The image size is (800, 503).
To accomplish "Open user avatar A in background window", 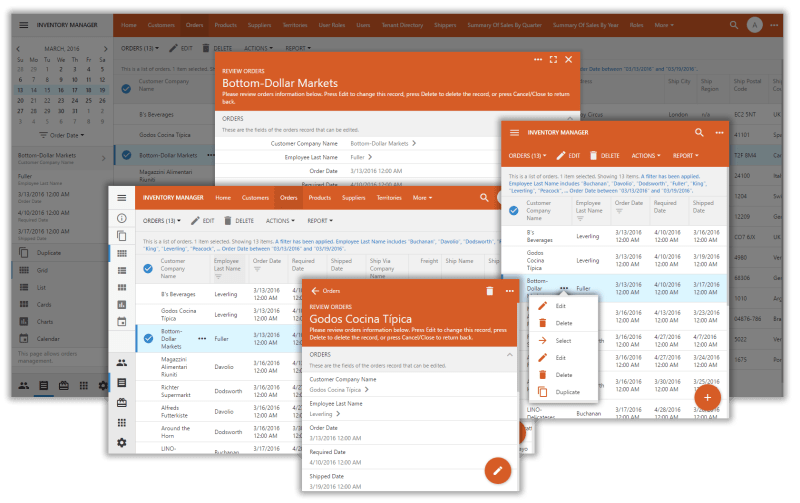I will point(755,25).
